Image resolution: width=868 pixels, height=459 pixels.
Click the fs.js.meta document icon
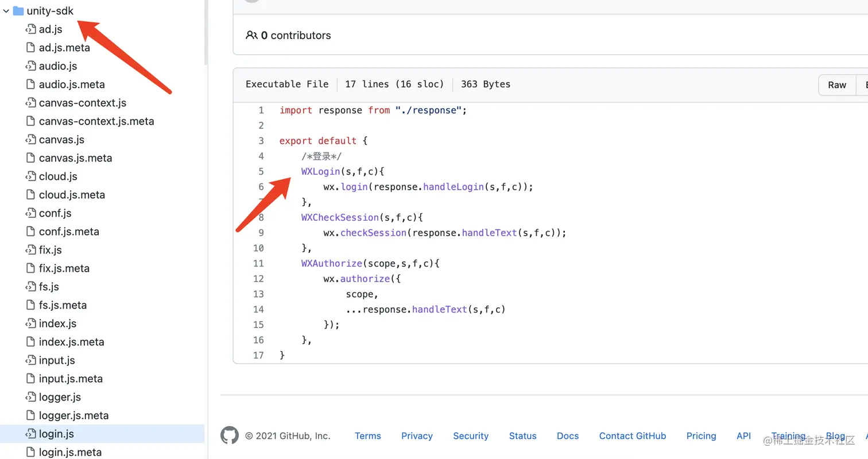pyautogui.click(x=30, y=305)
